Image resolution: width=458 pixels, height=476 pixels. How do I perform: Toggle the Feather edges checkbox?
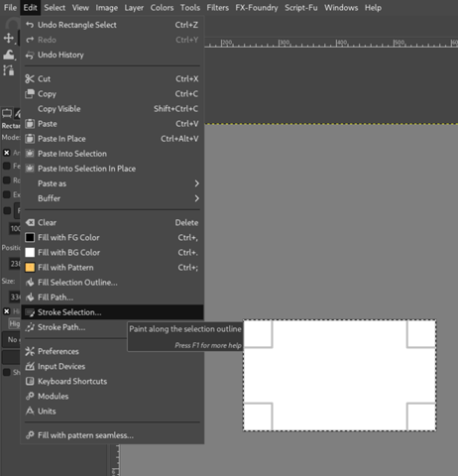[x=6, y=166]
